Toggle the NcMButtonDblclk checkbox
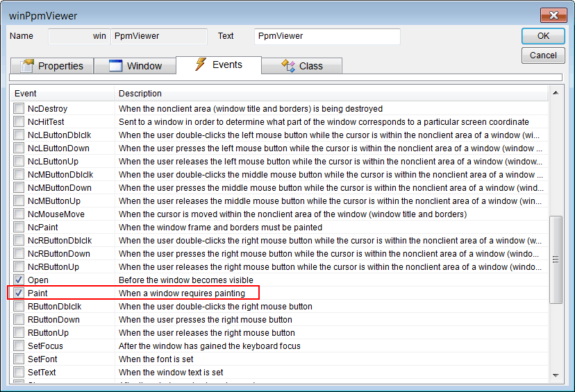The width and height of the screenshot is (575, 392). (x=19, y=174)
